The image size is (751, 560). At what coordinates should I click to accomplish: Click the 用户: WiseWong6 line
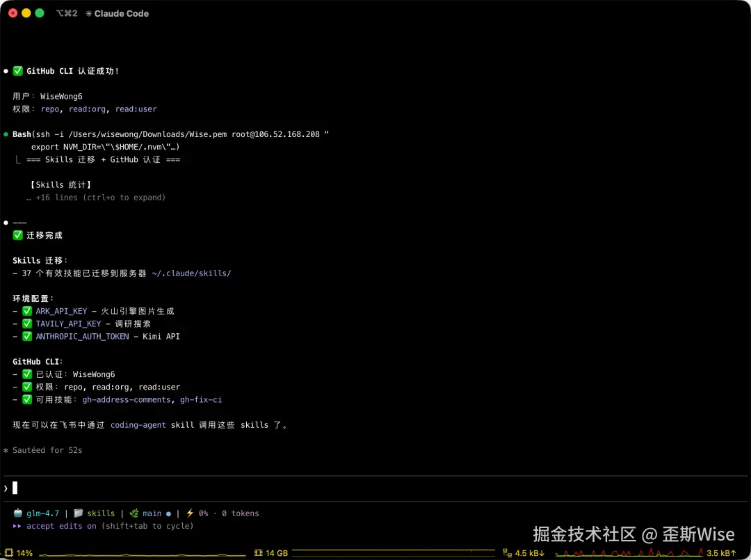click(x=47, y=96)
